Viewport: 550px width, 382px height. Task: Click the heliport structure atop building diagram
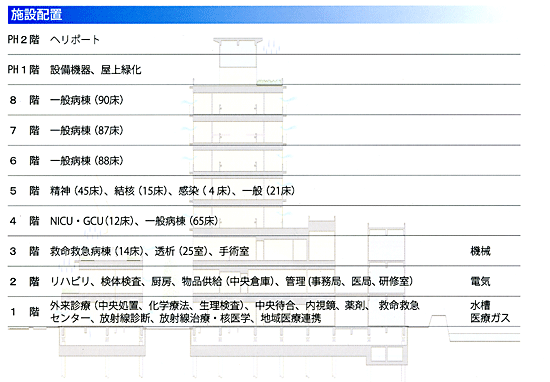[238, 53]
